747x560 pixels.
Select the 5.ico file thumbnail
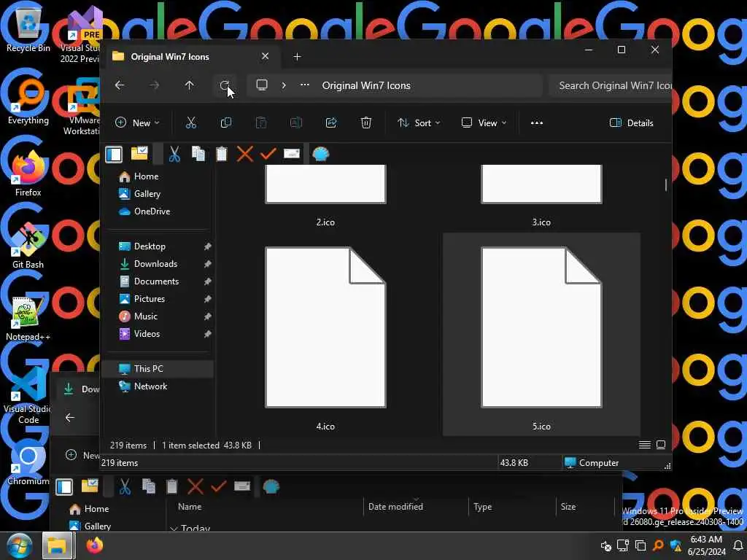pos(541,327)
